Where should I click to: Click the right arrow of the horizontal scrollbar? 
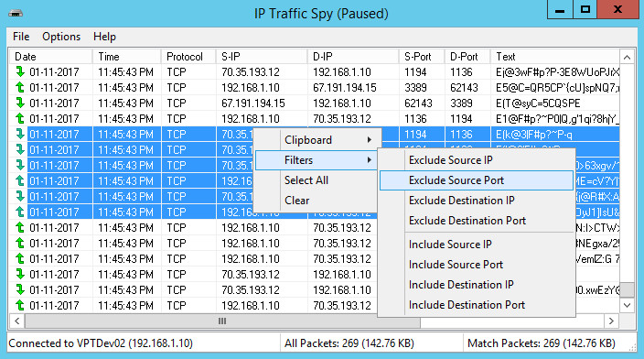click(x=611, y=321)
